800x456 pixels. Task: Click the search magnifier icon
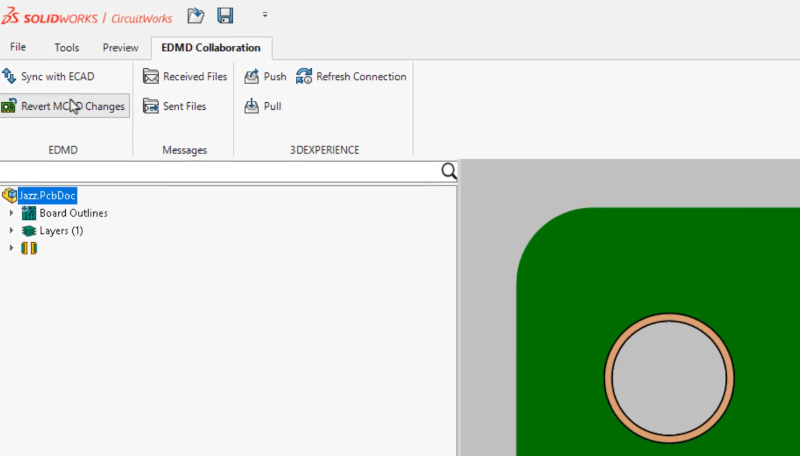coord(449,172)
